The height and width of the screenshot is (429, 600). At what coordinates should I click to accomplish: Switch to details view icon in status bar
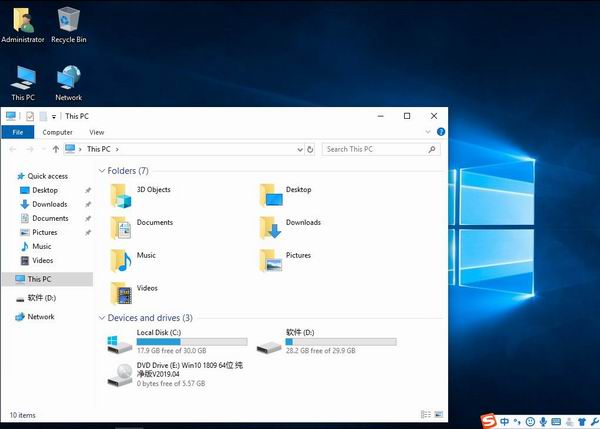pos(426,414)
